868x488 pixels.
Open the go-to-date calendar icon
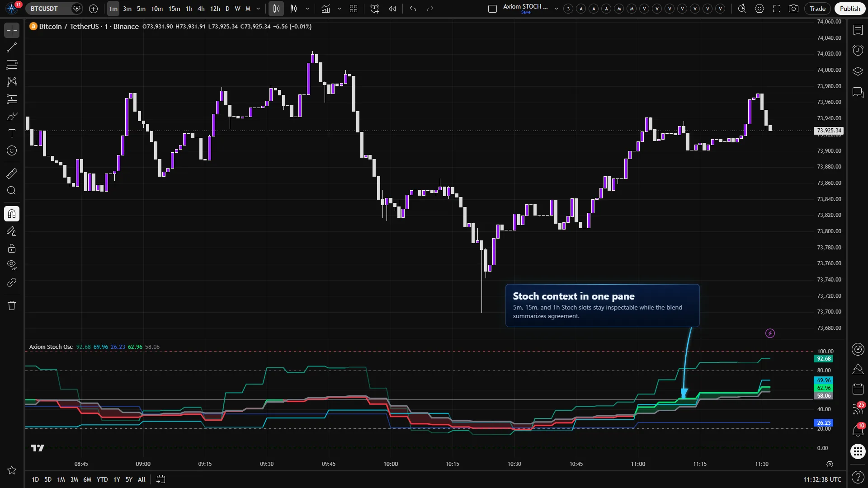[x=160, y=479]
